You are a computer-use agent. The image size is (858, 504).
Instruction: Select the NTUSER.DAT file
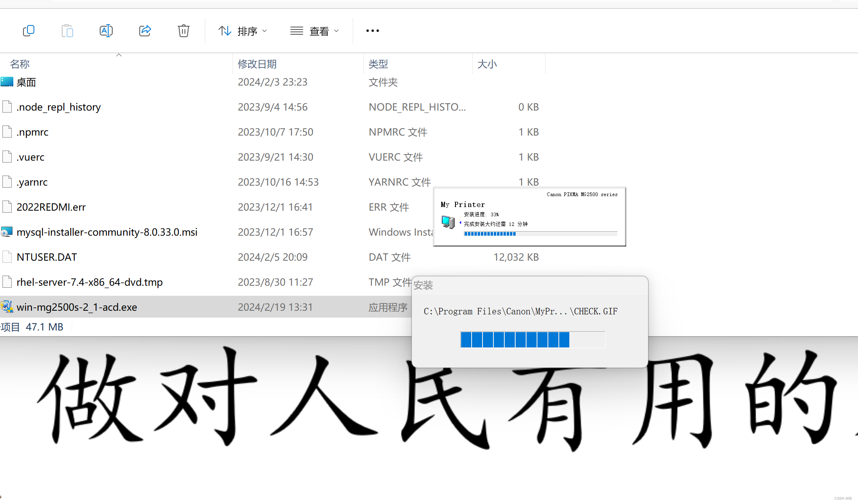[x=47, y=257]
